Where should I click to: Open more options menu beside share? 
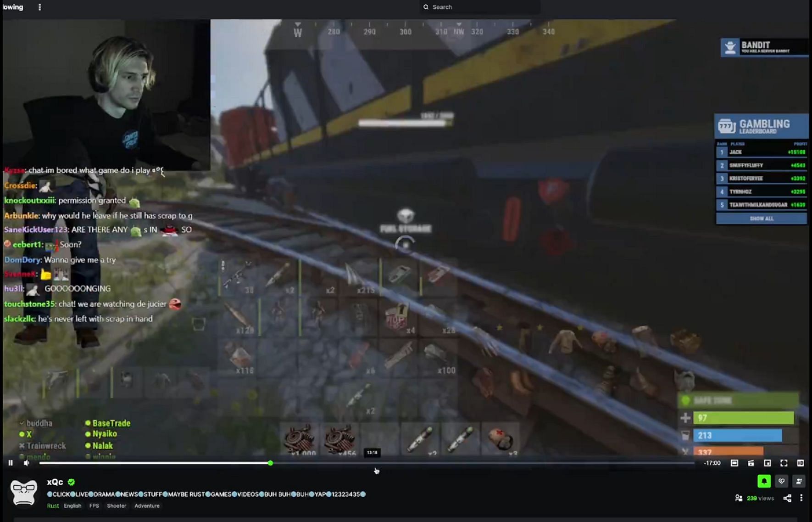[x=801, y=498]
